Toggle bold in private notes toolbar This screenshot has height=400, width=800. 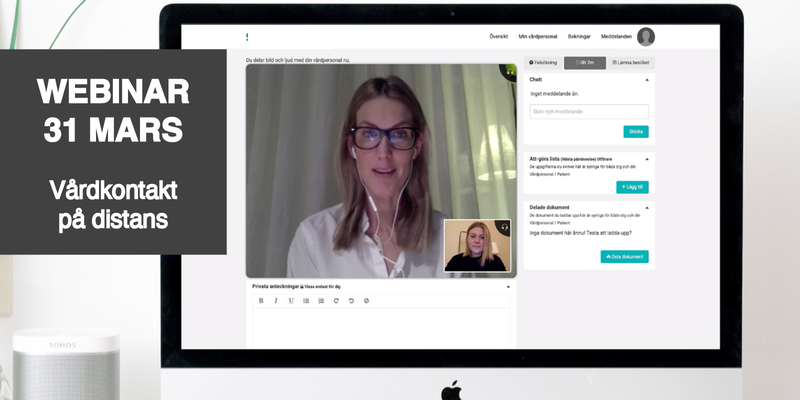(261, 301)
